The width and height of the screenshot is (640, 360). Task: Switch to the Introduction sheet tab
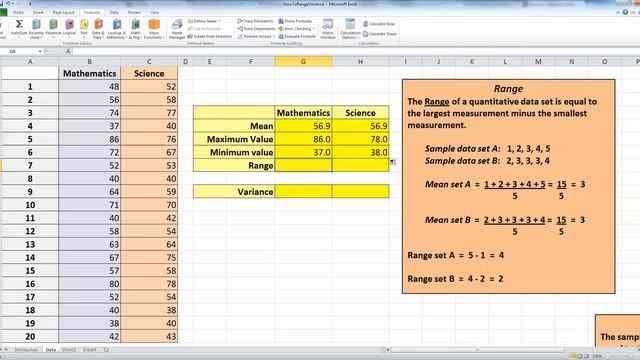26,350
